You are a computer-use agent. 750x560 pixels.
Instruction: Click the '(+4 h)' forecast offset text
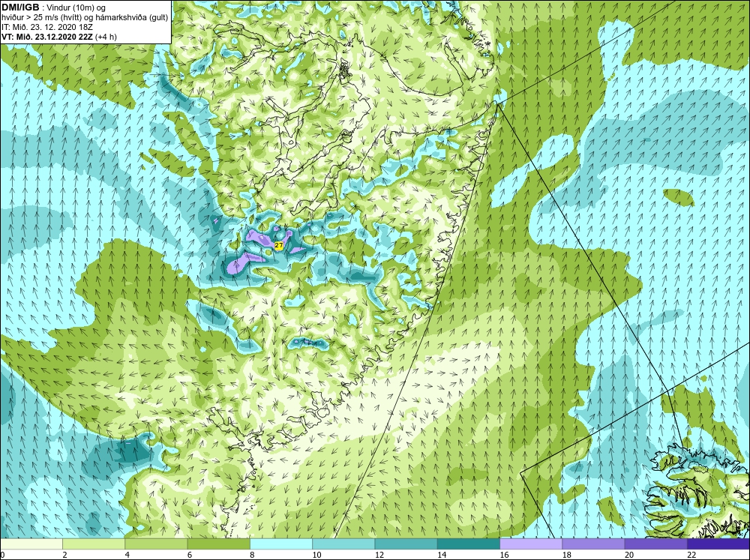pos(106,36)
